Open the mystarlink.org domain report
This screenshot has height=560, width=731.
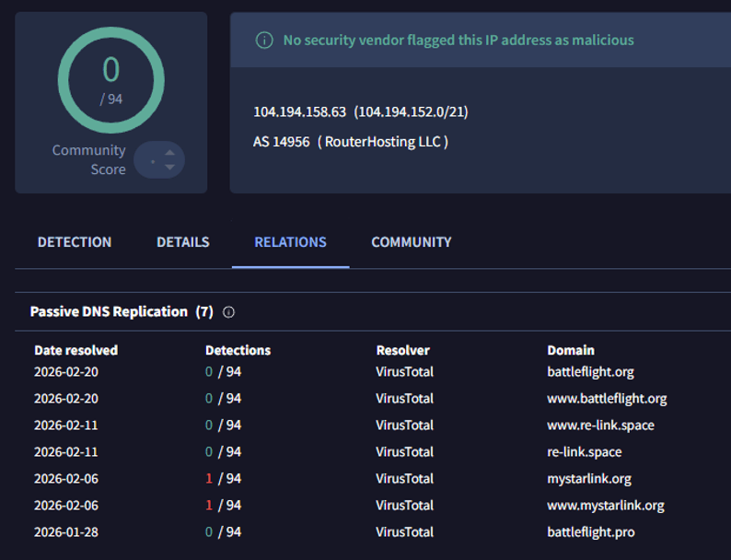click(588, 479)
